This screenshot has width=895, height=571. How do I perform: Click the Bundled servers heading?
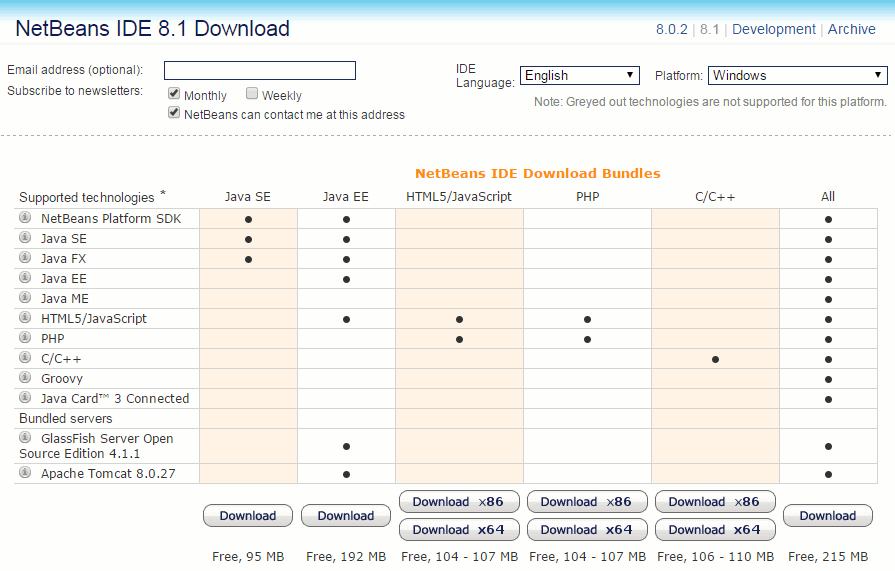pos(66,419)
